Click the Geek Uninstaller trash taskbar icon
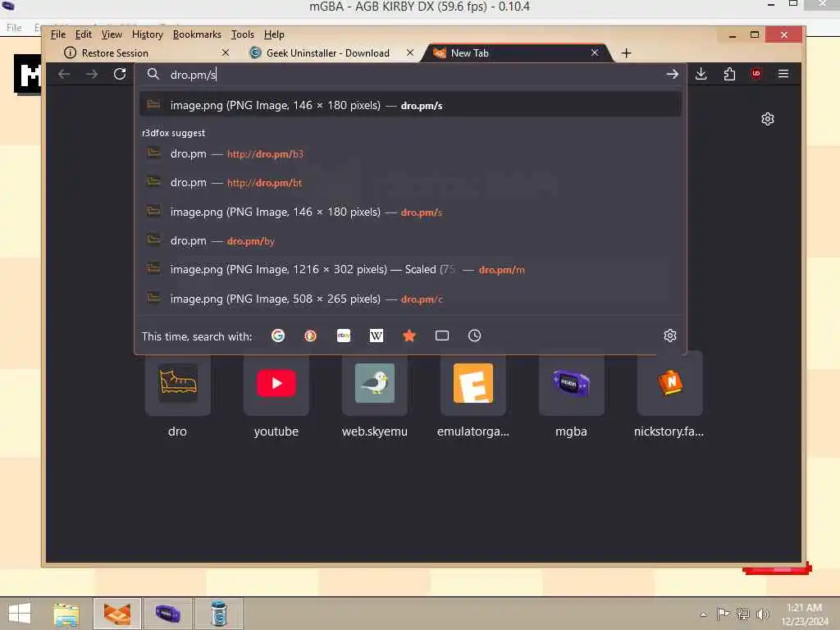 pyautogui.click(x=218, y=614)
